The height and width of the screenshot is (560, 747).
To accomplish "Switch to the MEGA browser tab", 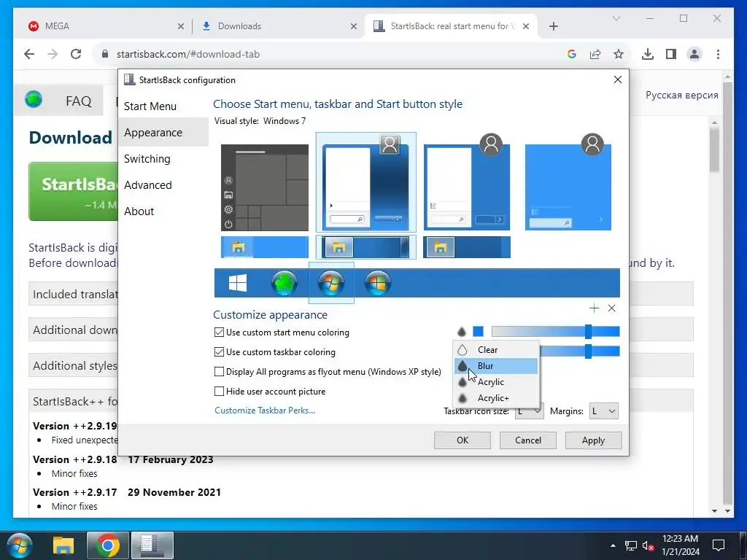I will 104,26.
